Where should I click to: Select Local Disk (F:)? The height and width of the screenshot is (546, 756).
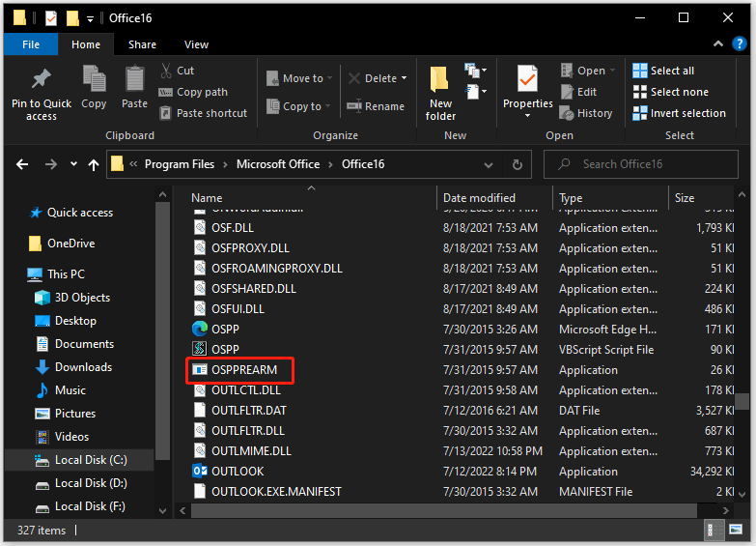(x=80, y=506)
